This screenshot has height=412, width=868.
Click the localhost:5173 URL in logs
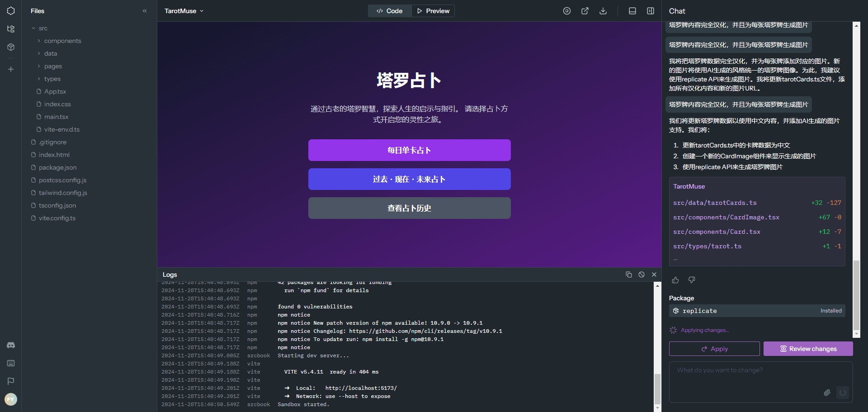(x=361, y=388)
